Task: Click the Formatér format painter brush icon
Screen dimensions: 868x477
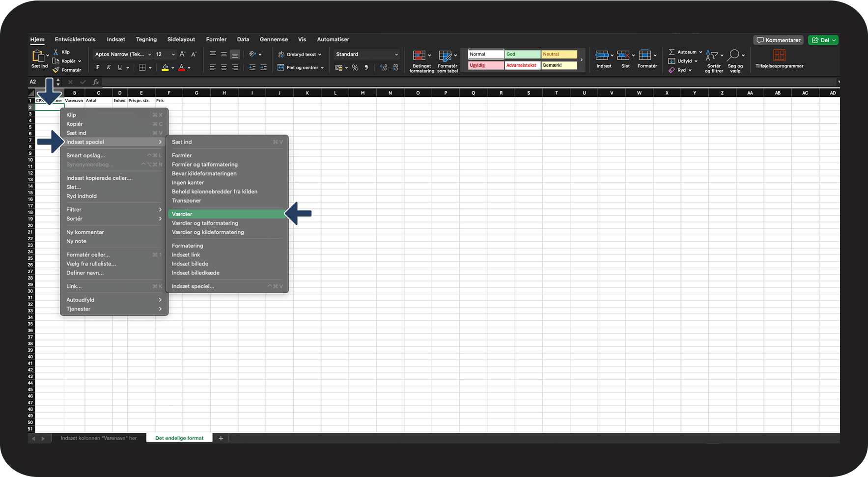Action: [x=56, y=70]
